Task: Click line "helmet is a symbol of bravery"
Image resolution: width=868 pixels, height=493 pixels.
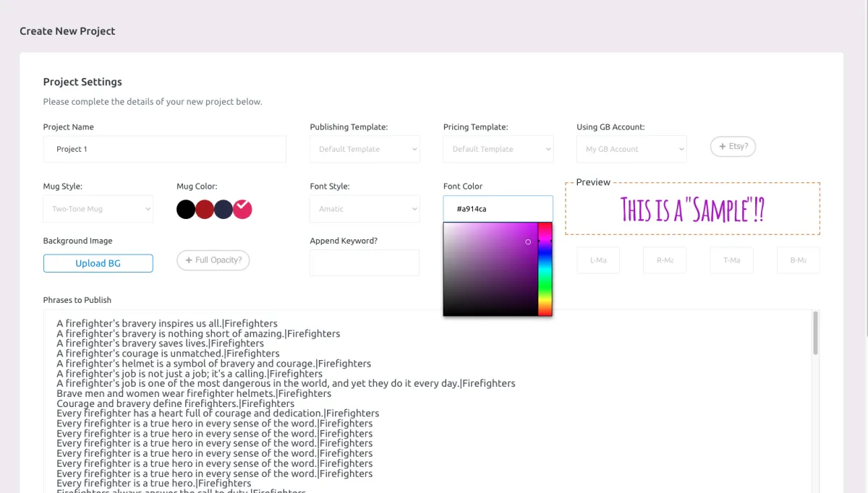Action: coord(213,364)
